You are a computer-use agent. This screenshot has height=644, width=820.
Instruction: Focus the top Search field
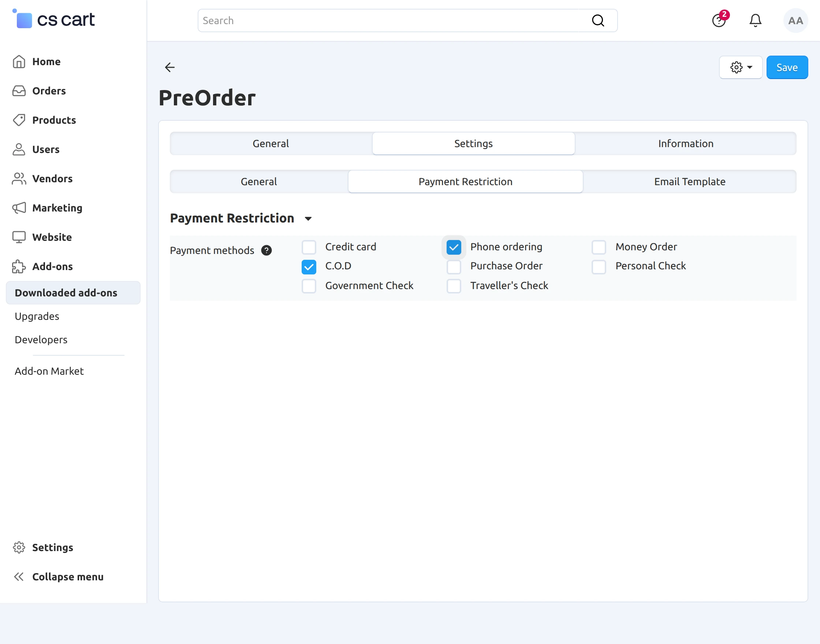pos(392,20)
